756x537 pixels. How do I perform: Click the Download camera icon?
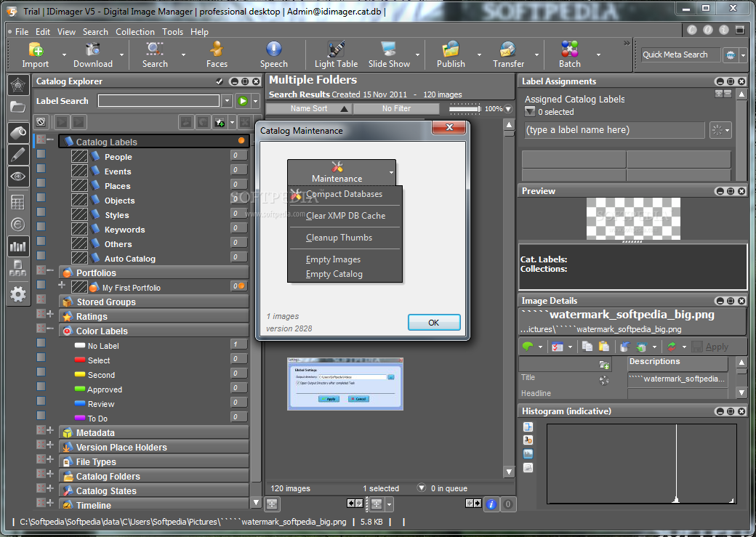tap(92, 49)
